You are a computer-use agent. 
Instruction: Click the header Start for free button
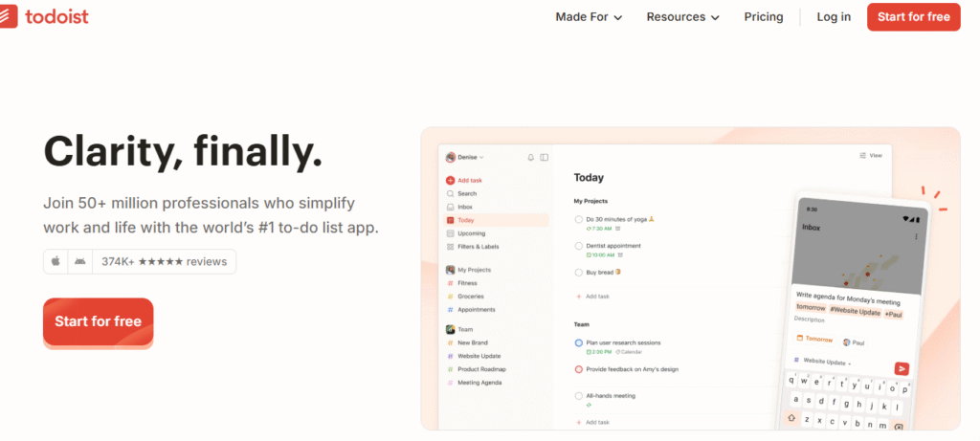pyautogui.click(x=914, y=17)
